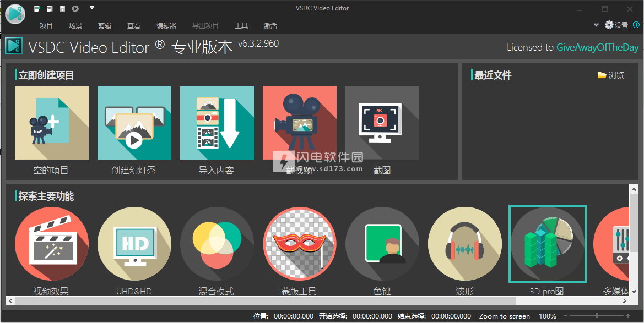Click the settings gear icon
644x323 pixels.
pyautogui.click(x=609, y=25)
